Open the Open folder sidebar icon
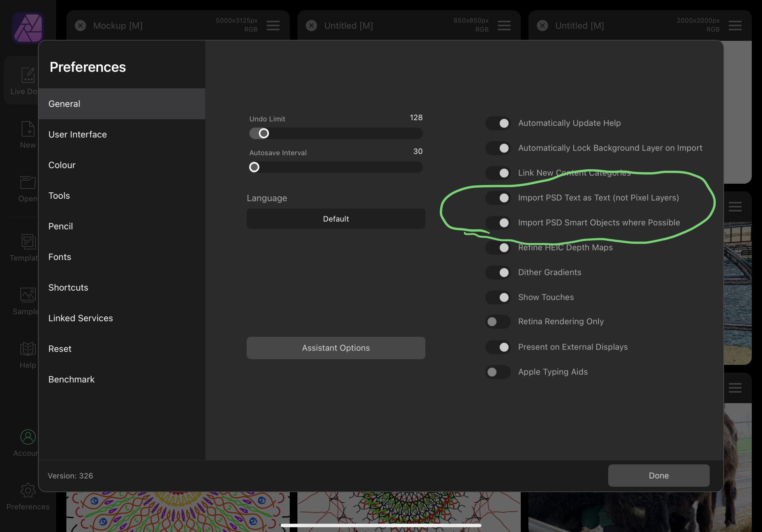The width and height of the screenshot is (762, 532). (28, 182)
